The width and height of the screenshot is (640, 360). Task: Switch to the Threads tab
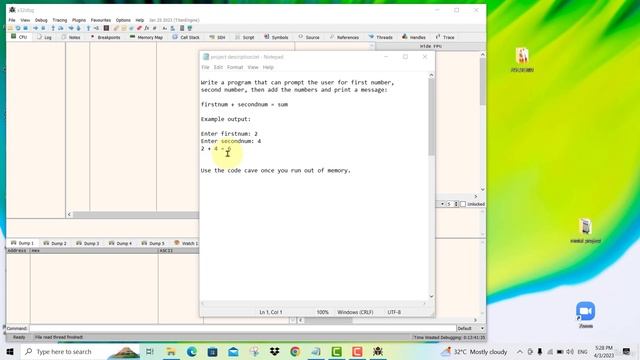coord(380,37)
